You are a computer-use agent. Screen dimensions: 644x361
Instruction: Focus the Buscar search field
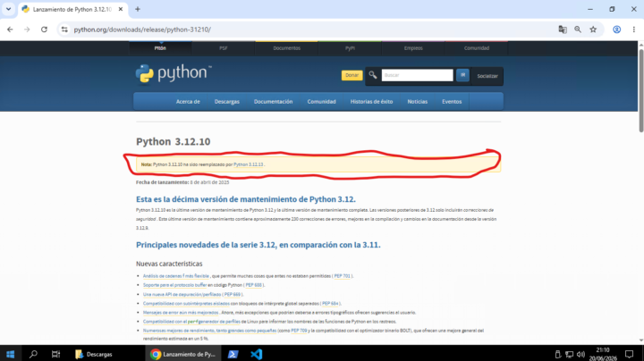417,75
